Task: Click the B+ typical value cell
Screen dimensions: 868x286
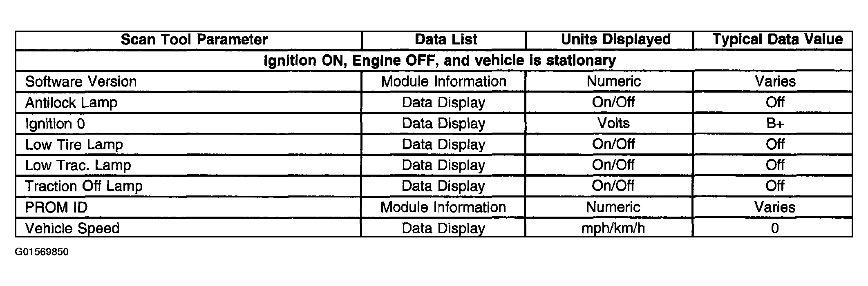Action: pos(773,123)
